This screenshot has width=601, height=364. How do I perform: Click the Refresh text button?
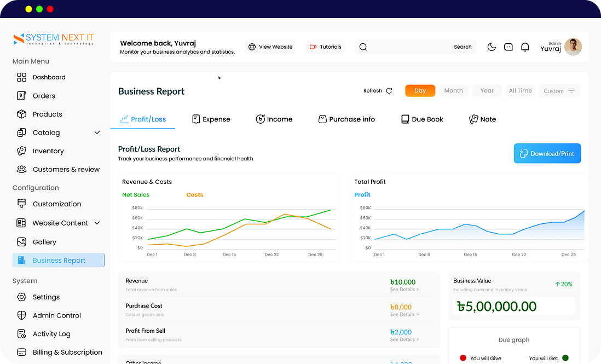pos(373,91)
